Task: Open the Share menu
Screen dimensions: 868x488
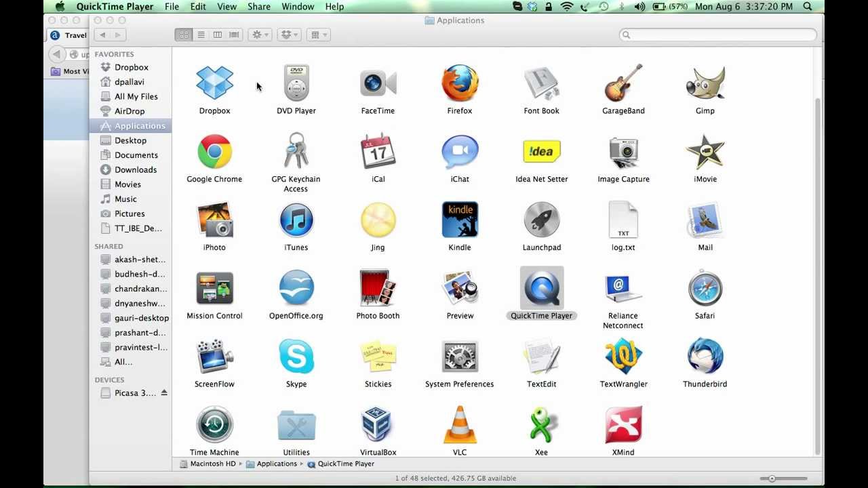Action: pyautogui.click(x=259, y=6)
